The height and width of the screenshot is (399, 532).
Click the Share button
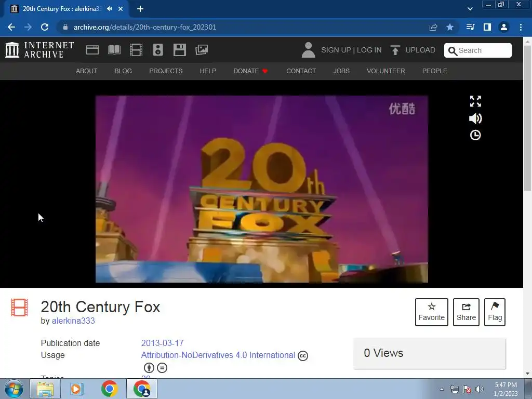coord(466,312)
